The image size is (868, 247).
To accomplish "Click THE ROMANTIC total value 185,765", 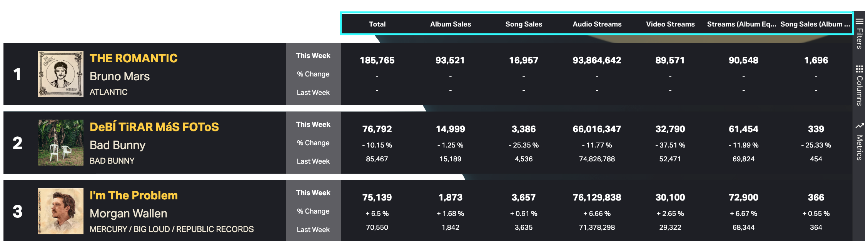I will click(x=377, y=60).
